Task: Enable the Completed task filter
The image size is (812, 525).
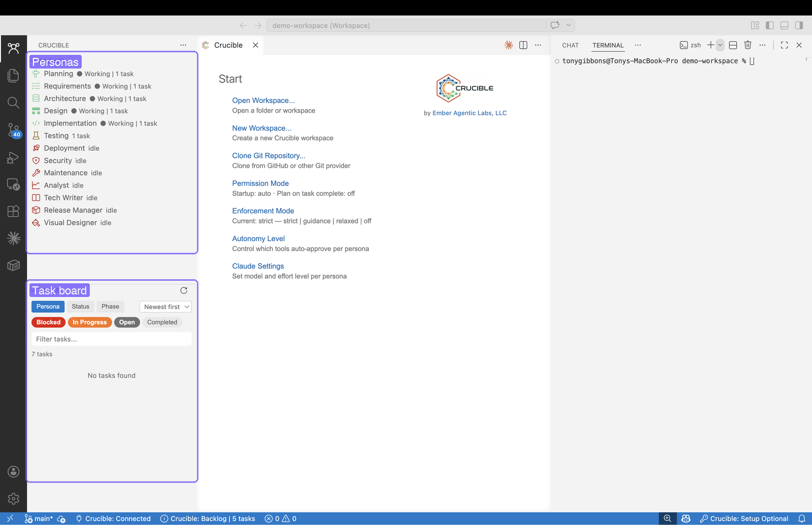Action: point(162,322)
